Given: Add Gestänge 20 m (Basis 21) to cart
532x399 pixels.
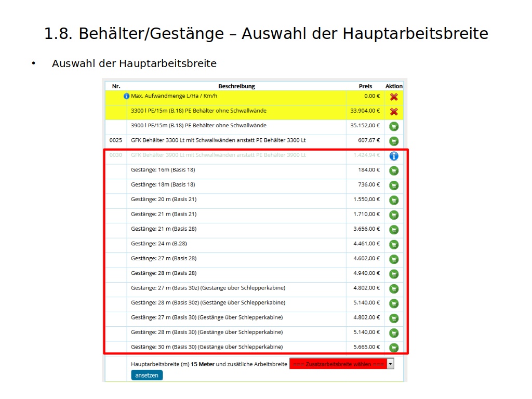Looking at the screenshot, I should (394, 200).
